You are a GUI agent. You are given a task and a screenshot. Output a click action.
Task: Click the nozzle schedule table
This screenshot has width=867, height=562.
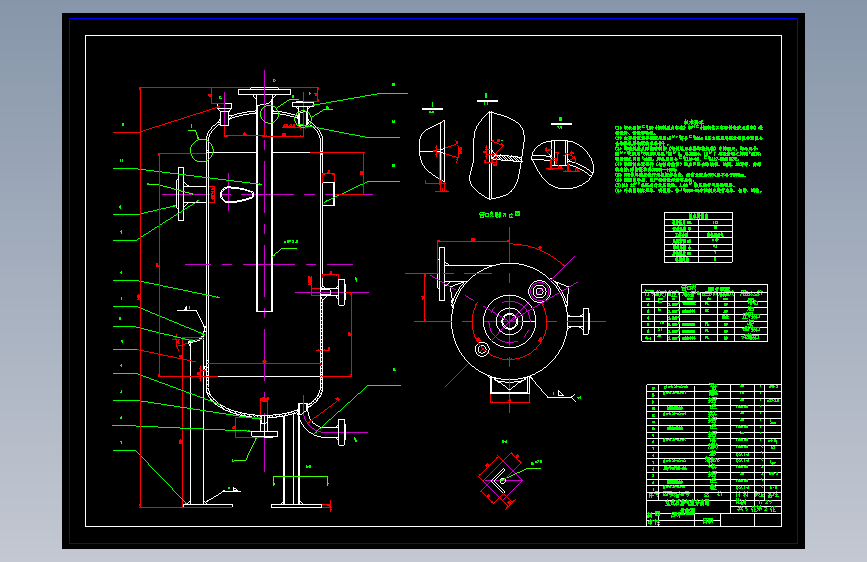[704, 313]
